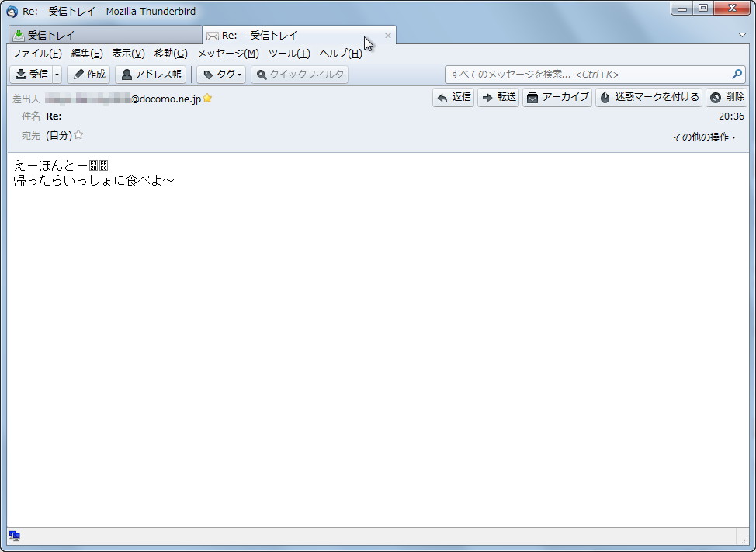
Task: Click the envelope icon on message tab
Action: [213, 36]
